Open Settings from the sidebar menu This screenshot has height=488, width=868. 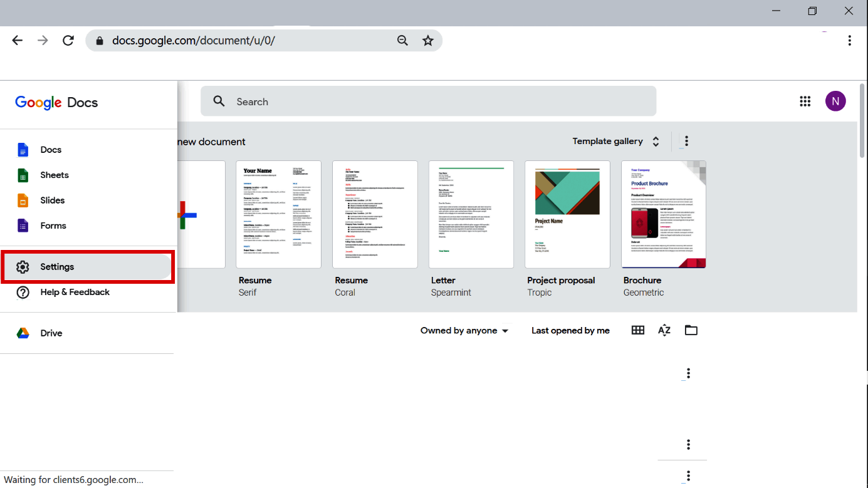57,266
